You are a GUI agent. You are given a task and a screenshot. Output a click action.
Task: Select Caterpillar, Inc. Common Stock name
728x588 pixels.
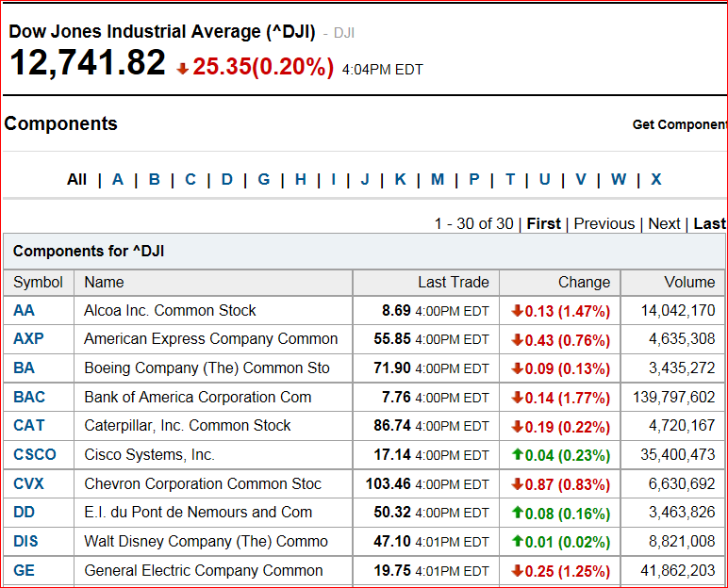click(x=188, y=425)
